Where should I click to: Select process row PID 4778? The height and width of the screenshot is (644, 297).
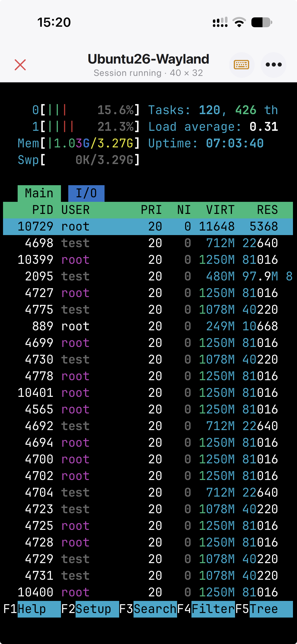148,376
